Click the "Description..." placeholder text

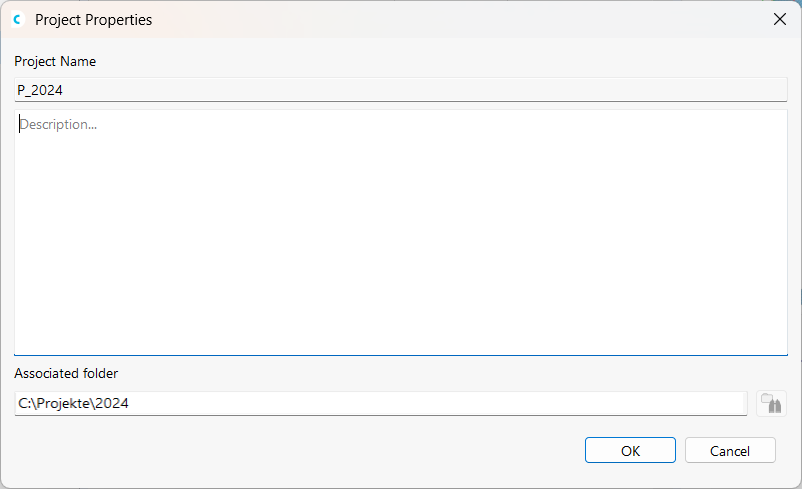tap(58, 125)
